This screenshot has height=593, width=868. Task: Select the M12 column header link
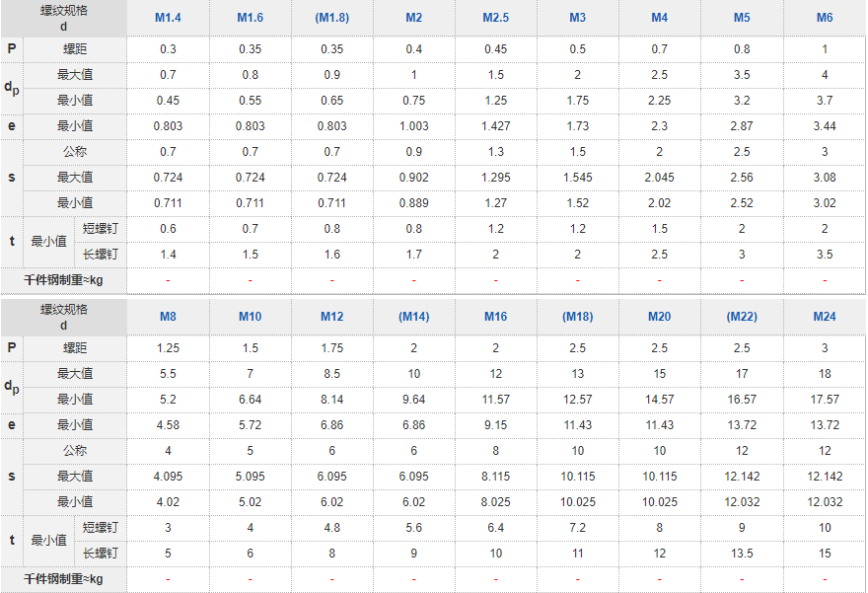(x=332, y=317)
